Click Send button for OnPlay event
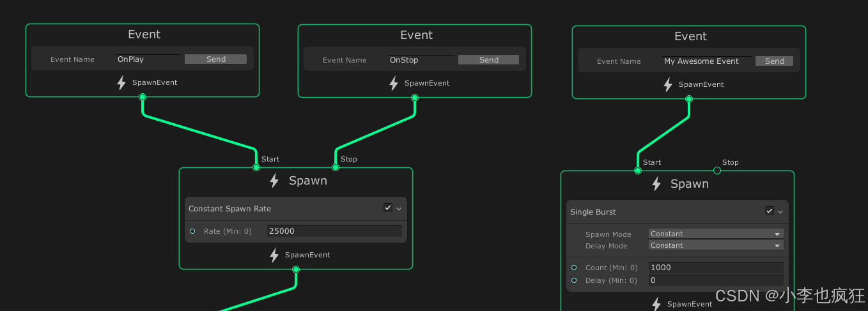Image resolution: width=868 pixels, height=311 pixels. click(x=215, y=59)
